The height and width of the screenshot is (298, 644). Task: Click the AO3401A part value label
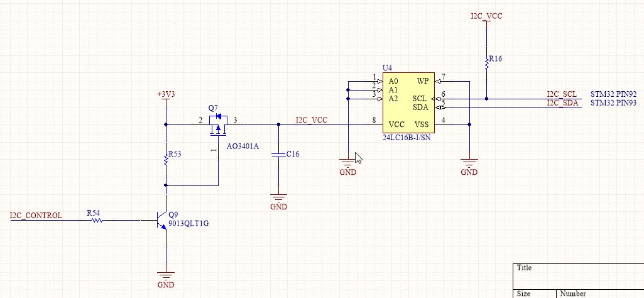(243, 146)
